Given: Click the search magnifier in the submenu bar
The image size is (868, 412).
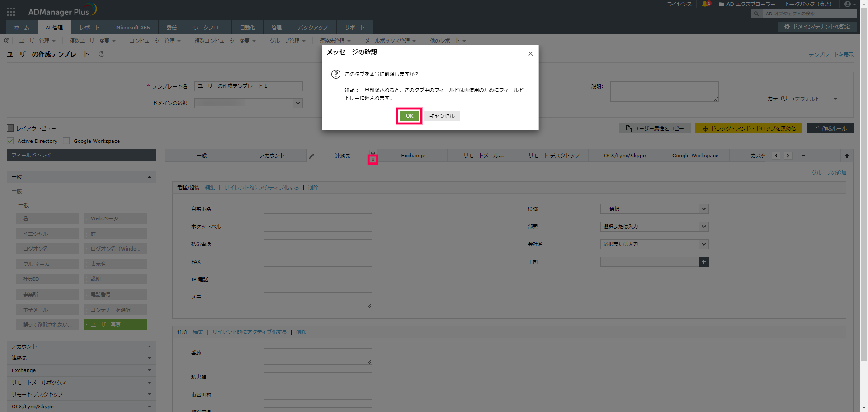Looking at the screenshot, I should 6,41.
